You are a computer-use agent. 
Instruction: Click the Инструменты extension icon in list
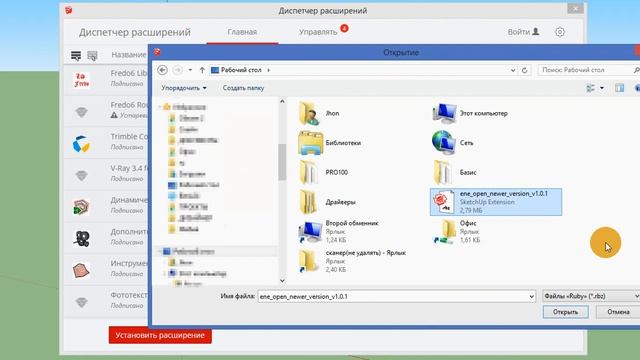point(81,270)
